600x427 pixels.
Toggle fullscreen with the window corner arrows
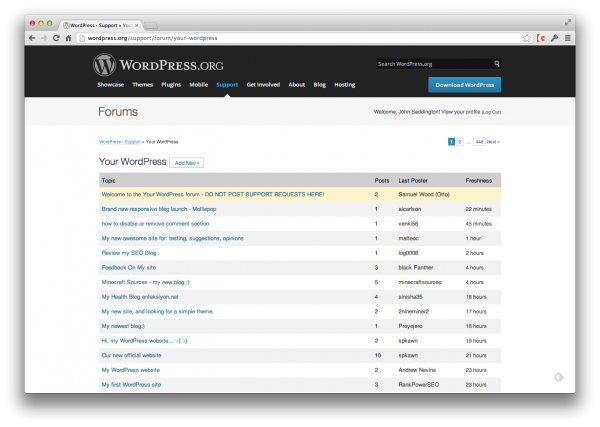tap(568, 23)
